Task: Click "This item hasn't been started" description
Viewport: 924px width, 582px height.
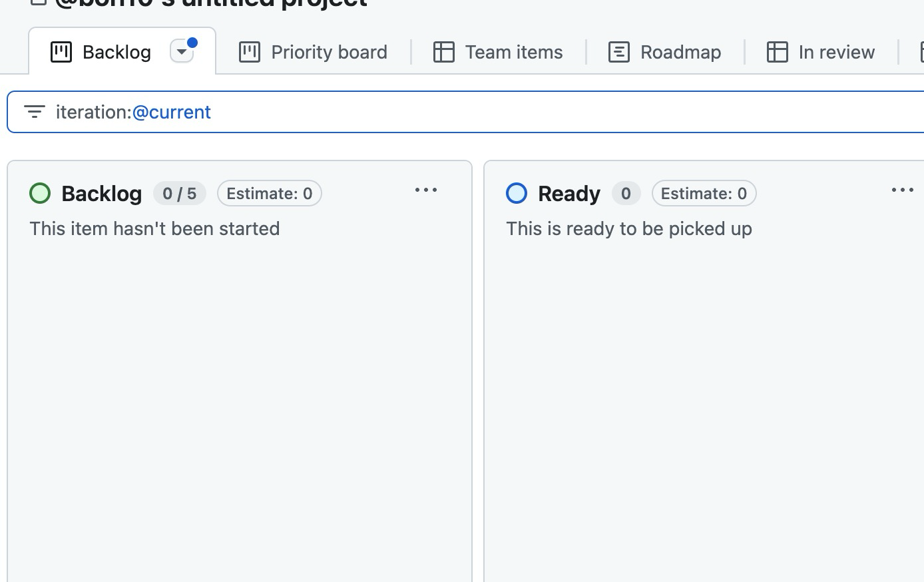Action: pos(154,228)
